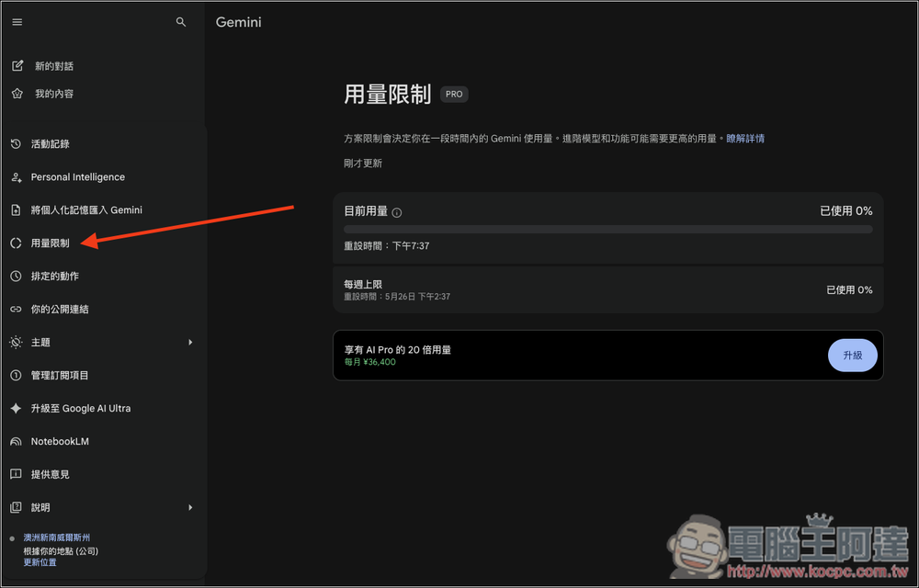Image resolution: width=919 pixels, height=588 pixels.
Task: Click 每月 ¥36,400 price text
Action: point(369,363)
